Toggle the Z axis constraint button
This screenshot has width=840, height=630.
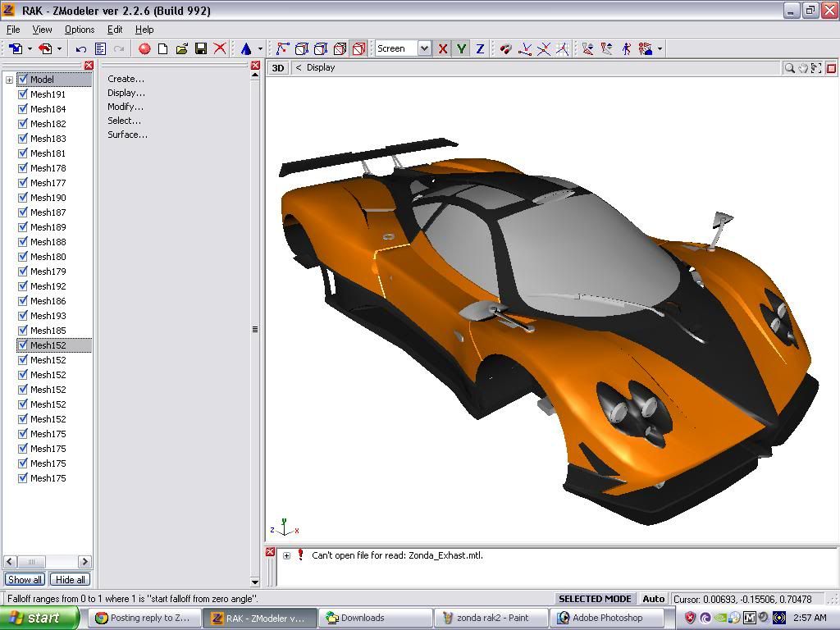(x=480, y=49)
